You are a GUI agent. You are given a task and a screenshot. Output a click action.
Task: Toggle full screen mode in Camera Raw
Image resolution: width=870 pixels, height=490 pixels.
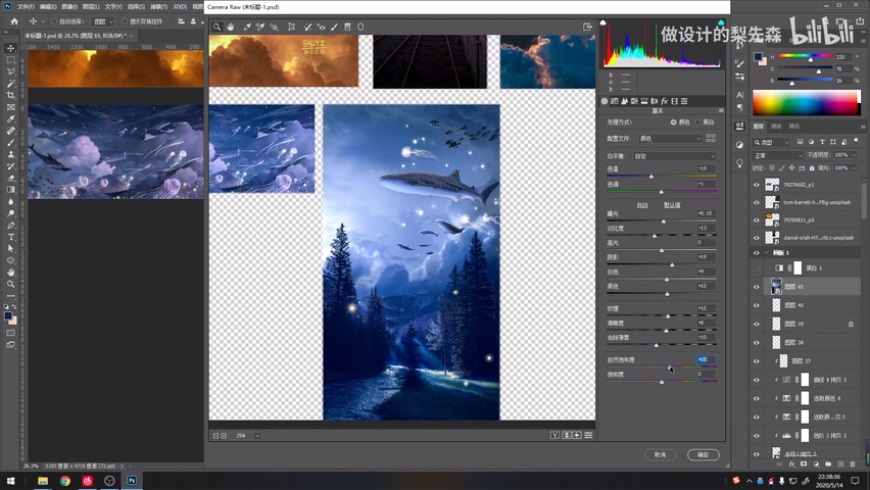point(588,27)
